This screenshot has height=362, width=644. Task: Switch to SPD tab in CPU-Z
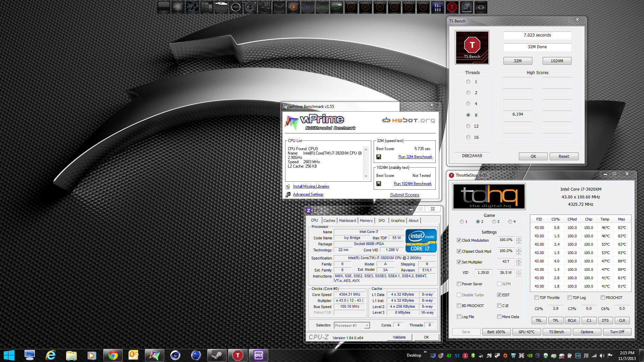point(381,221)
